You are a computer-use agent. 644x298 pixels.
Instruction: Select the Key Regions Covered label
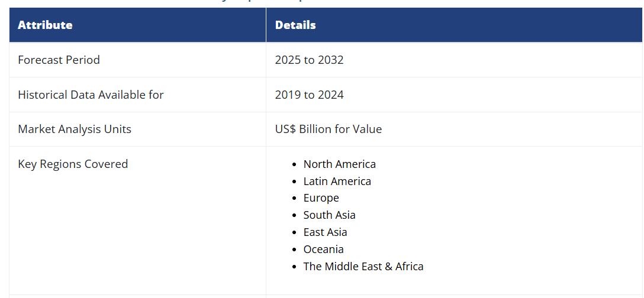click(73, 164)
